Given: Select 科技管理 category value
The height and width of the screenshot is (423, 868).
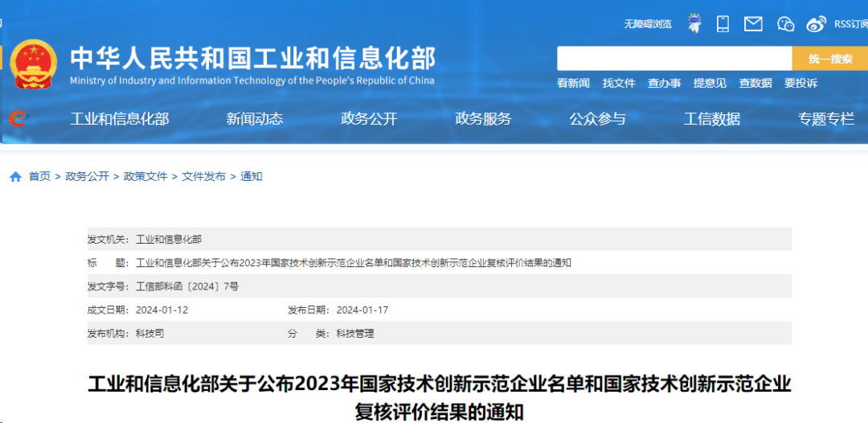Looking at the screenshot, I should point(355,334).
